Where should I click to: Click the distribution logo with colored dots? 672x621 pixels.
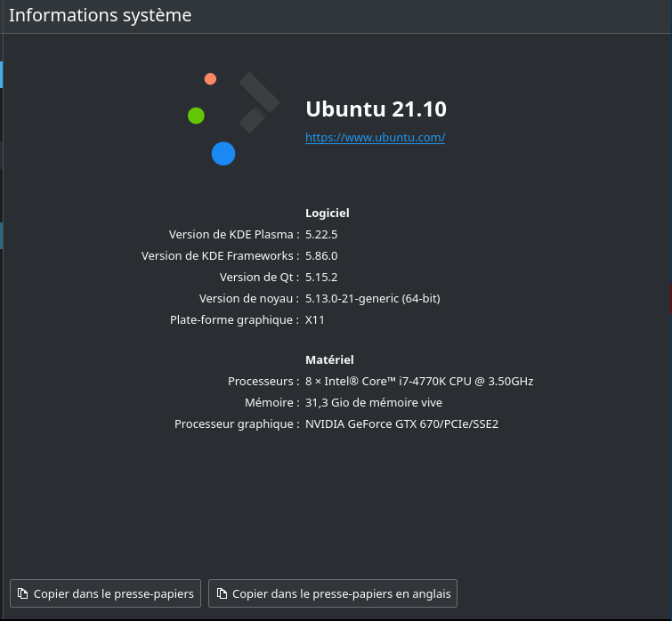(x=233, y=118)
